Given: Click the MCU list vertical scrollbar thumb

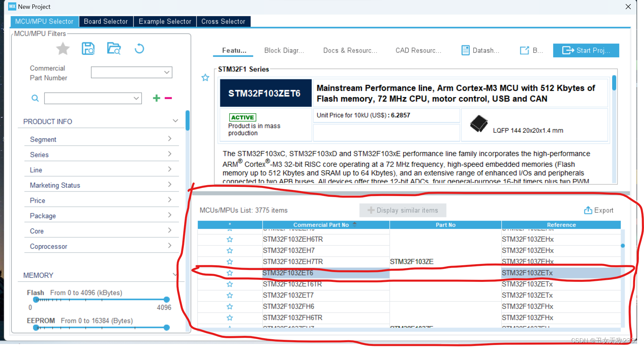Looking at the screenshot, I should (x=623, y=246).
